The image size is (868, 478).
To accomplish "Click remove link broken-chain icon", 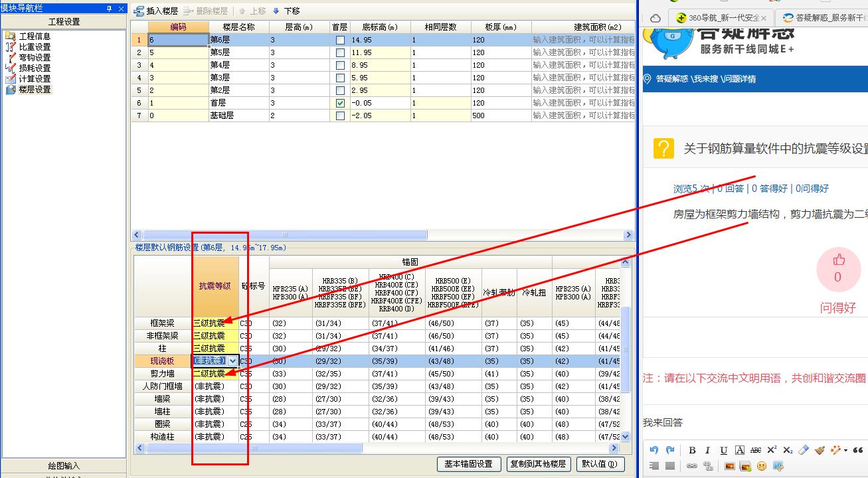I will 708,466.
